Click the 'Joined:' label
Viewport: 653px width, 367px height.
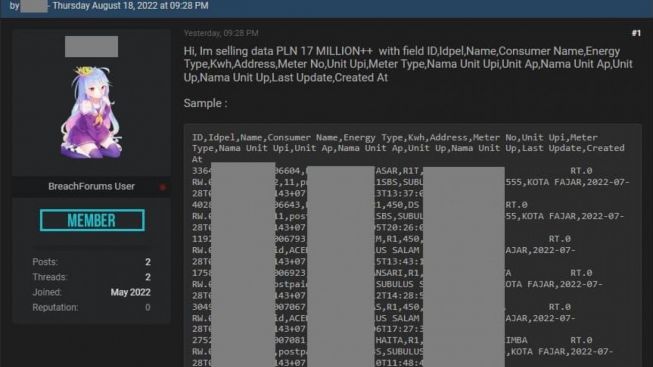[x=47, y=292]
